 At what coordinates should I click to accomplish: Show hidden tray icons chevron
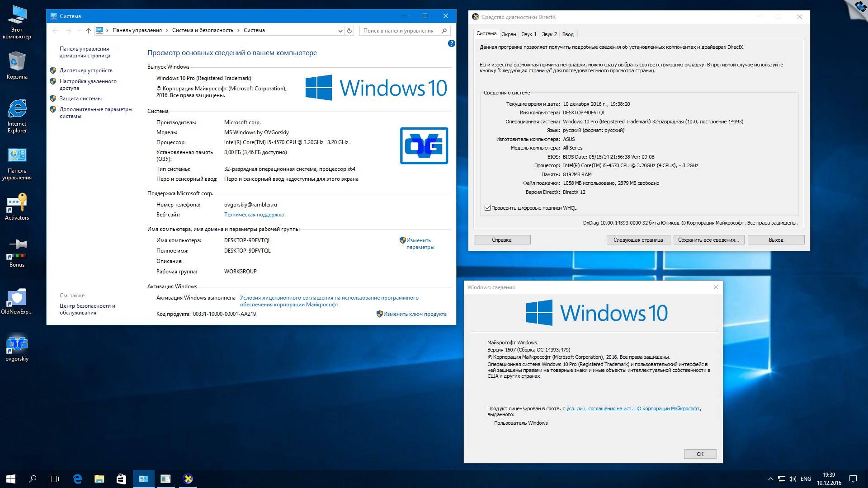tap(770, 479)
